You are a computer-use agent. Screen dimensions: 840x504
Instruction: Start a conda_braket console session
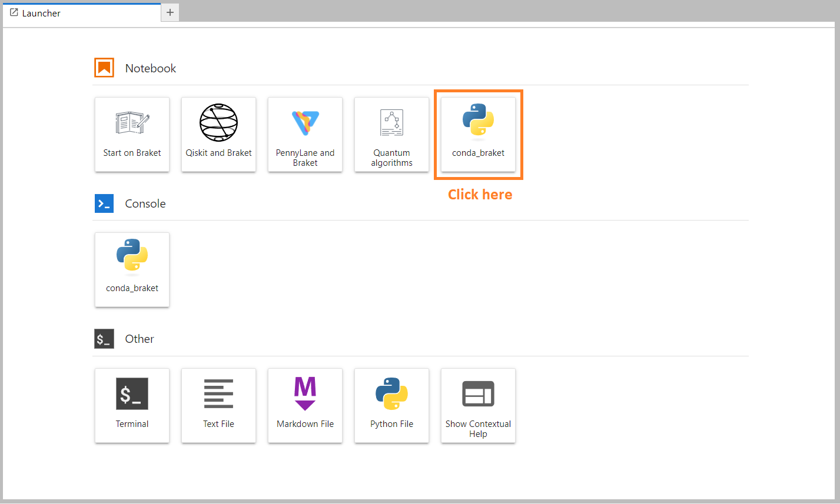click(x=132, y=269)
